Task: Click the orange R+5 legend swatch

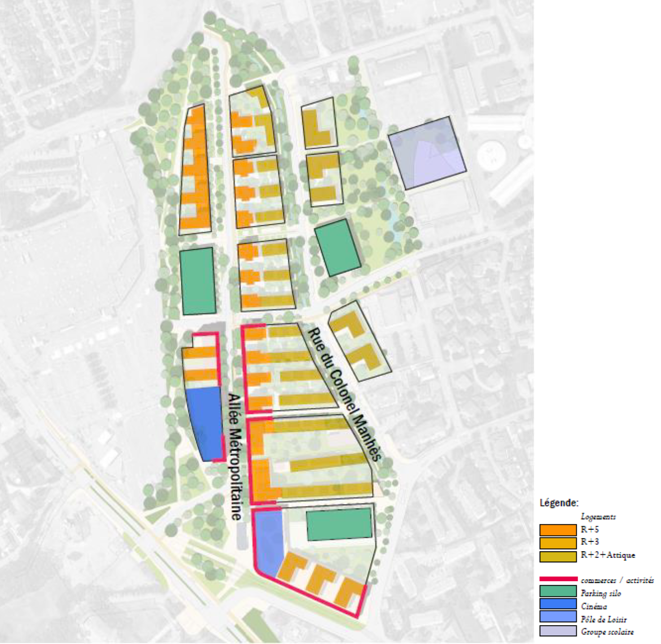Action: point(558,530)
